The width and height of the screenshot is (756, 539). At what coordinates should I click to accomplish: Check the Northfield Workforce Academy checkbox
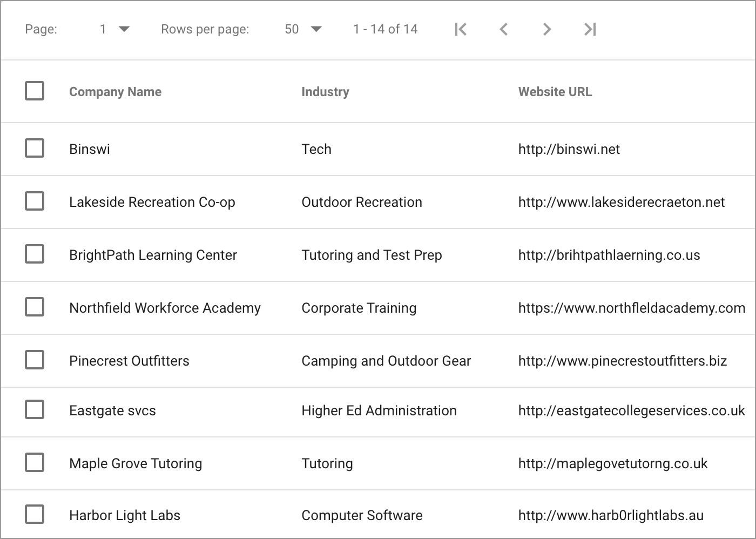click(35, 307)
